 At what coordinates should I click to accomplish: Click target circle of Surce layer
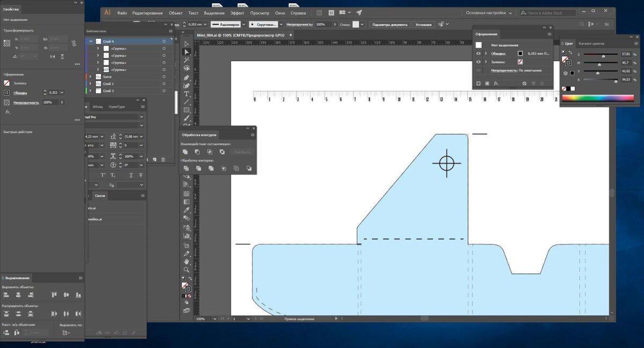click(164, 77)
